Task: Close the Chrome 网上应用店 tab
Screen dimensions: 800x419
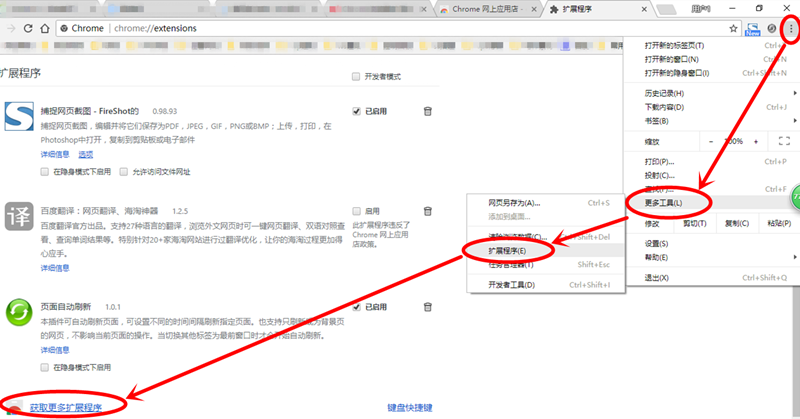Action: [534, 9]
